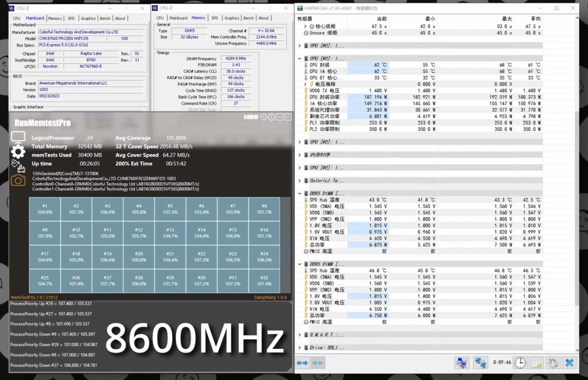Expand the S.M.A.R.T. sensor group
Viewport: 588px width, 380px height.
coord(300,335)
